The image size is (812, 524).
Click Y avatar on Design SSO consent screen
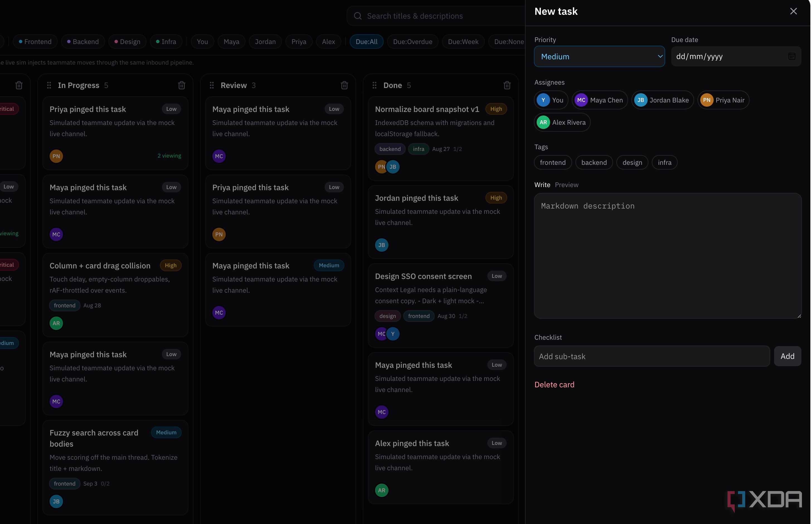click(x=393, y=334)
